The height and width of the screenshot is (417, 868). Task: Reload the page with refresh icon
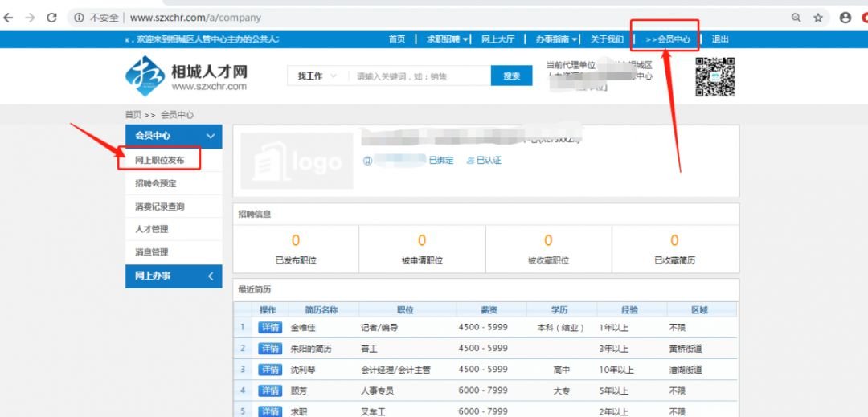pyautogui.click(x=51, y=17)
